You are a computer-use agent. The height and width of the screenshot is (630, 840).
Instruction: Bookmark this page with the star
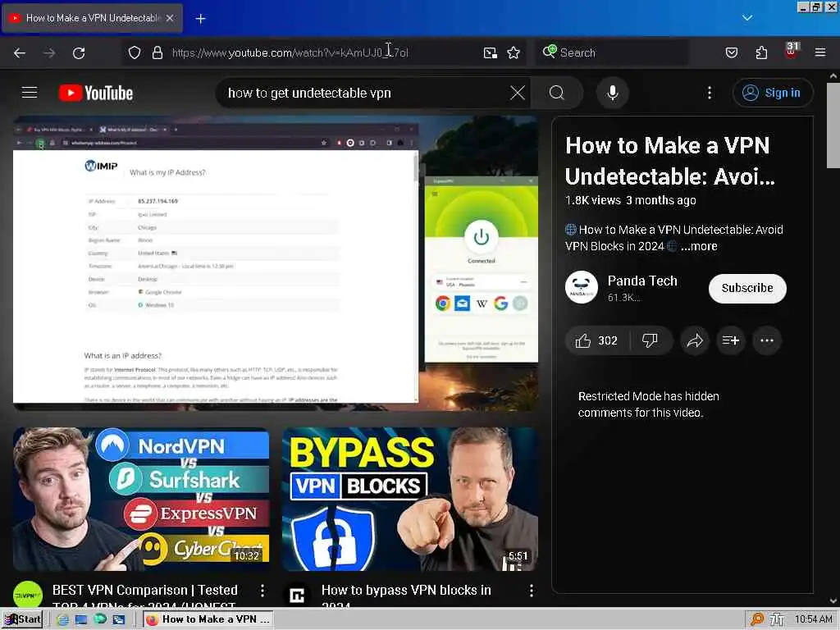(514, 52)
